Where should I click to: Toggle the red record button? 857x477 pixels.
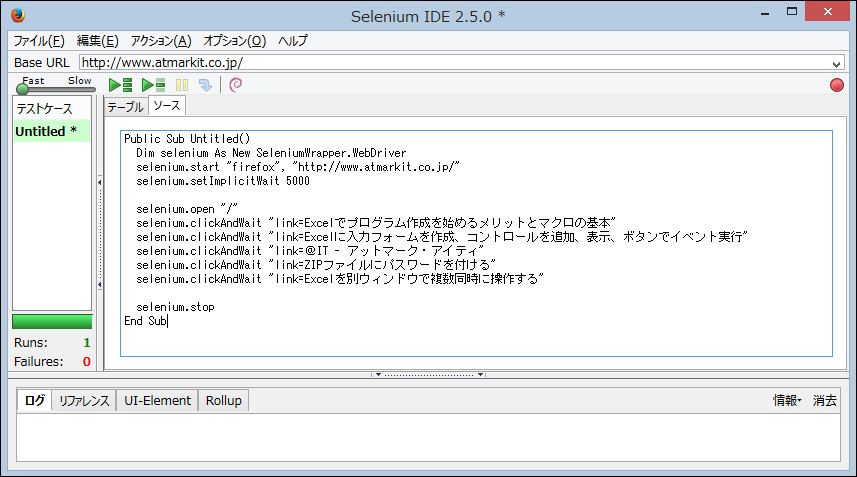[x=836, y=86]
